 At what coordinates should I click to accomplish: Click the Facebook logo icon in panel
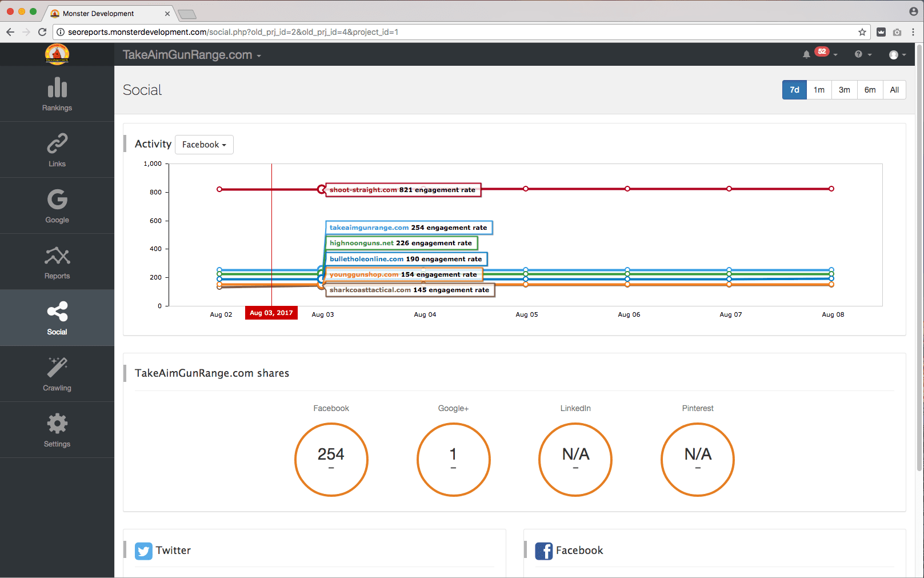tap(544, 551)
